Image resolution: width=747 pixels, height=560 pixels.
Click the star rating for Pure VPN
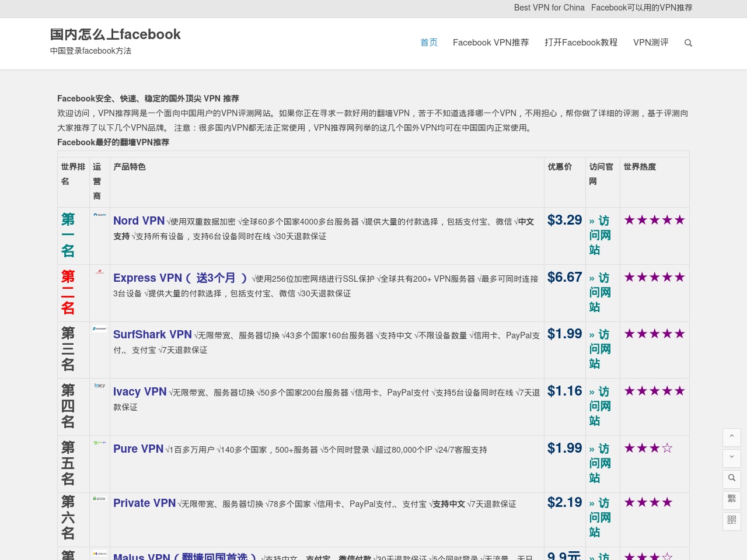(648, 448)
